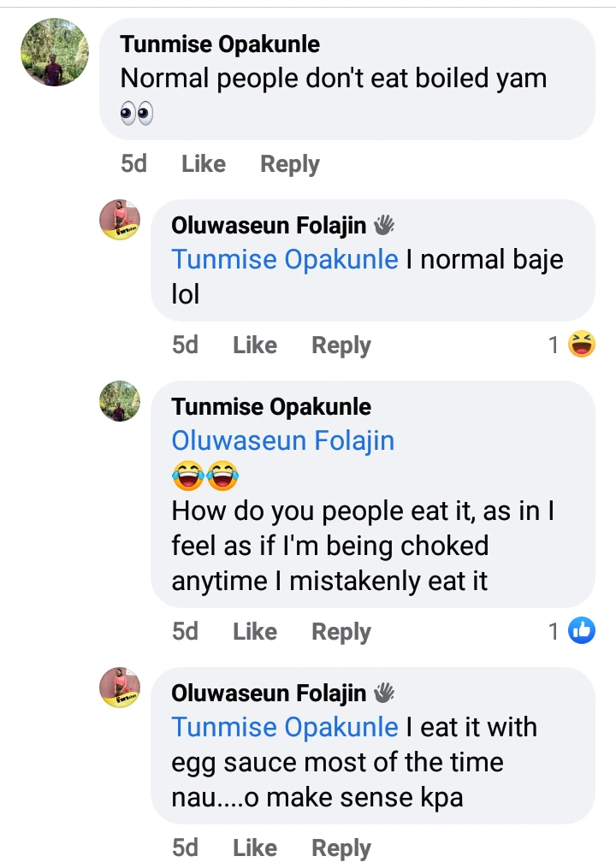This screenshot has width=616, height=868.
Task: Like the 'Normal people don't eat boiled yam' comment
Action: (204, 163)
